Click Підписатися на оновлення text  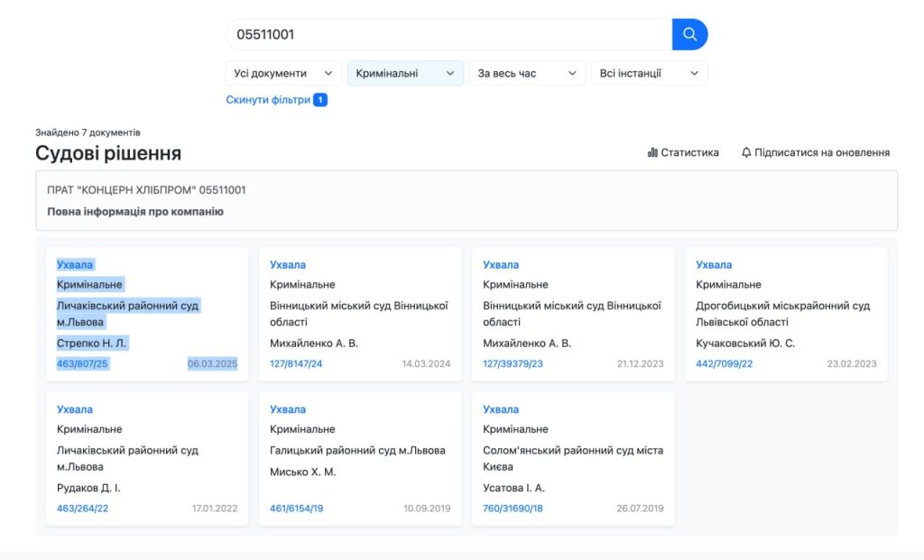point(822,152)
